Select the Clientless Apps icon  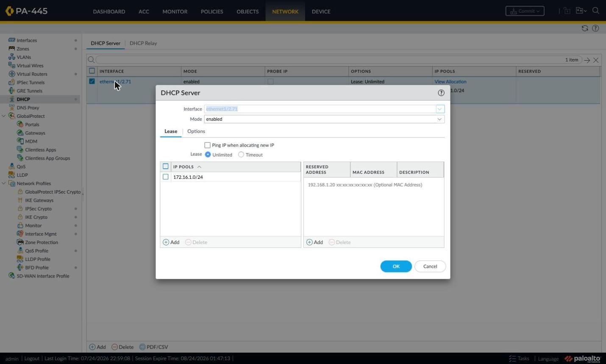tap(20, 150)
